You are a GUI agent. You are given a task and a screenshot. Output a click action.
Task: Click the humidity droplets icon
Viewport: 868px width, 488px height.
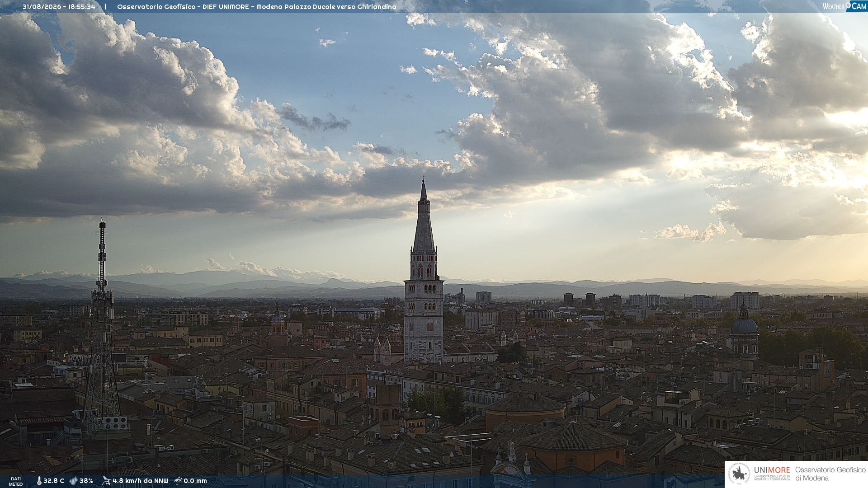coord(73,481)
